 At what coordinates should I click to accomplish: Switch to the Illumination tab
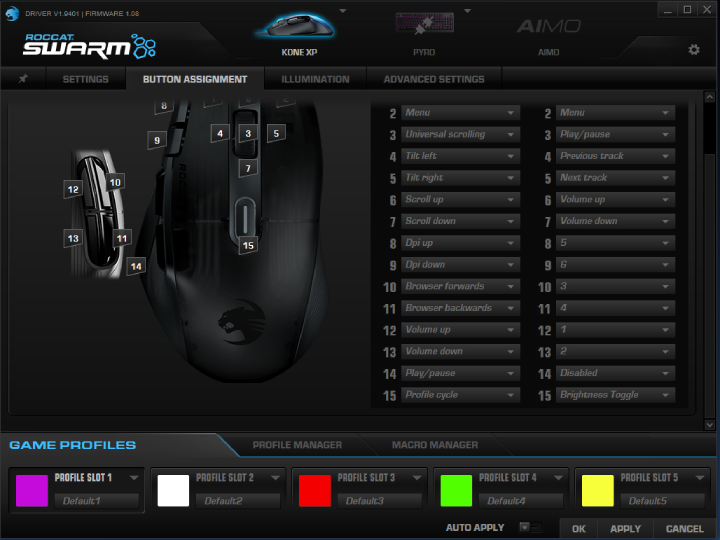[x=315, y=79]
